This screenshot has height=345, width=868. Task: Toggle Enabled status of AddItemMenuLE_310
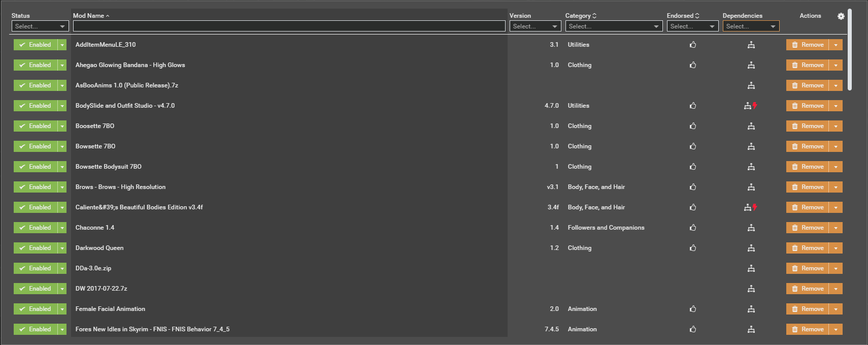click(35, 45)
